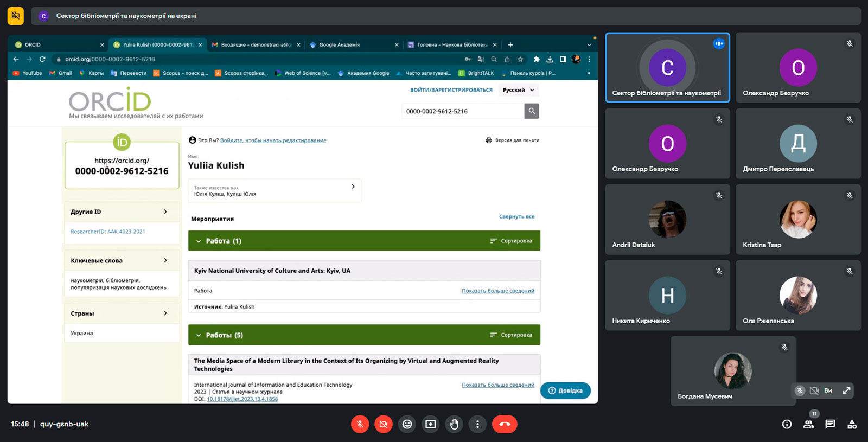Expand self-view tile to full size

846,390
